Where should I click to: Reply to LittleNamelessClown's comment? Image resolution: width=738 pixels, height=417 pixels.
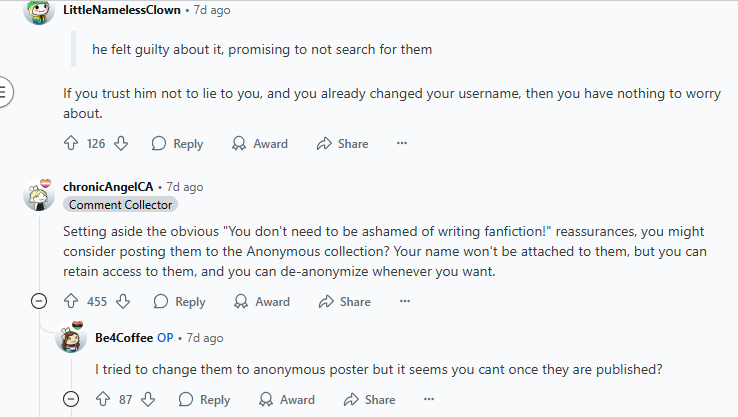177,144
